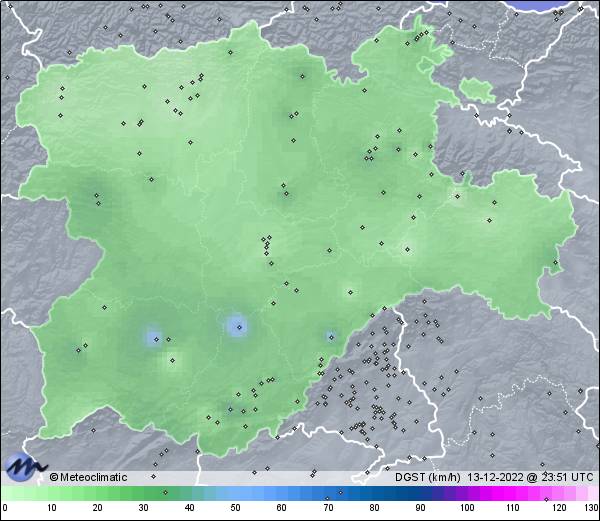Click scale value 100 on legend
Viewport: 600px width, 521px height.
click(467, 508)
